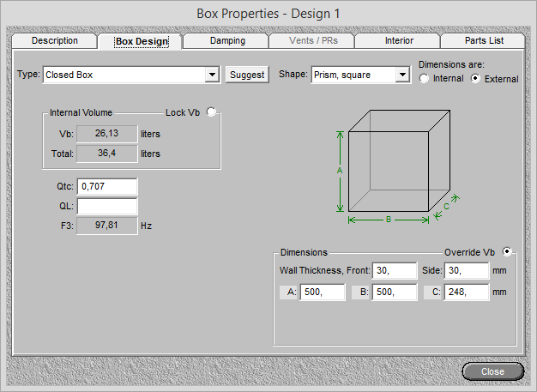Switch to the Parts List tab
Screen dimensions: 537x392
coord(484,40)
